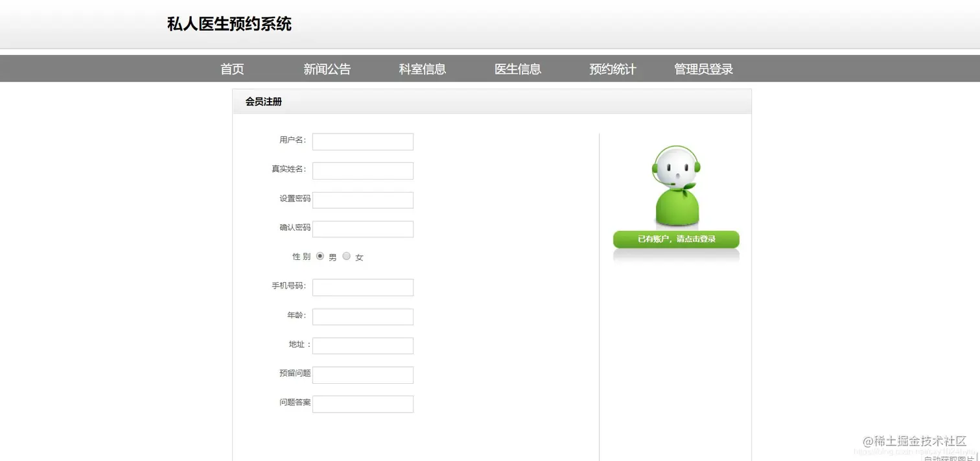980x461 pixels.
Task: Click the 确认密码 input field
Action: tap(362, 229)
